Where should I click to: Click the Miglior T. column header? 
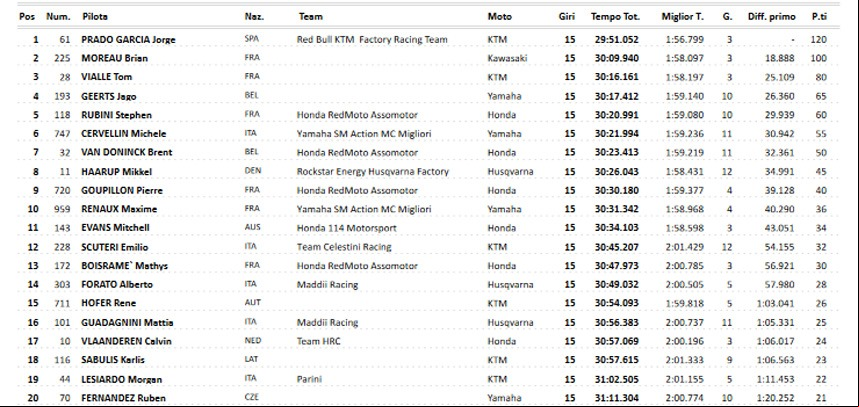(x=682, y=16)
